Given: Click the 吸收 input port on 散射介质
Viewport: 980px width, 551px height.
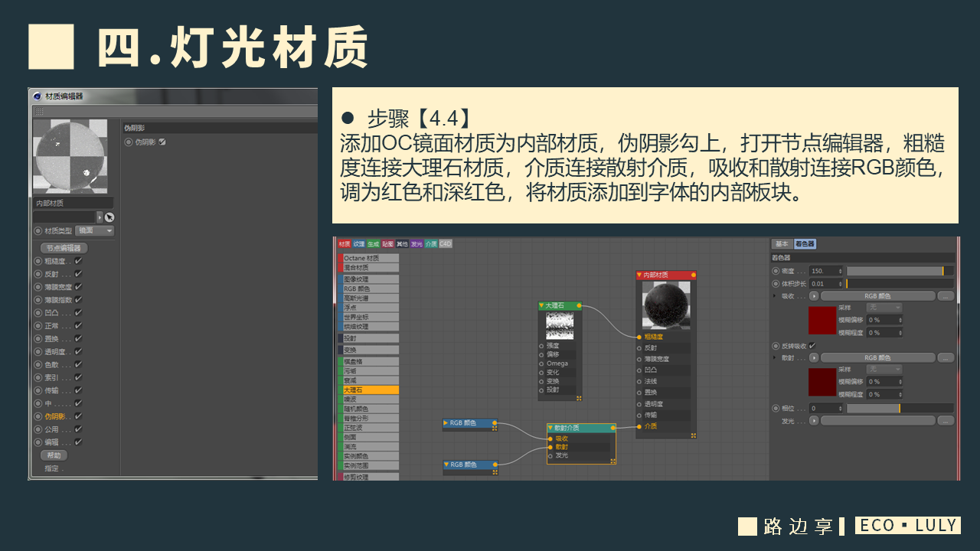Looking at the screenshot, I should coord(550,438).
